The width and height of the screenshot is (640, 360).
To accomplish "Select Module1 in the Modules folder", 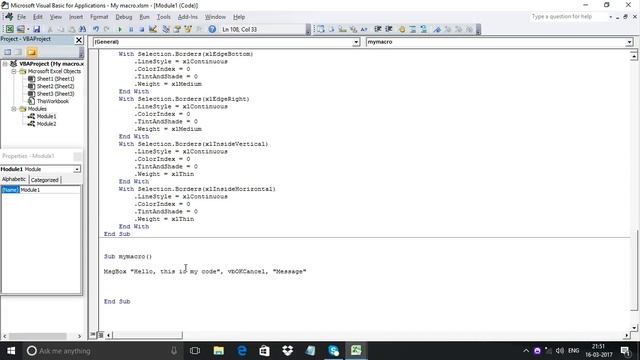I will 46,116.
